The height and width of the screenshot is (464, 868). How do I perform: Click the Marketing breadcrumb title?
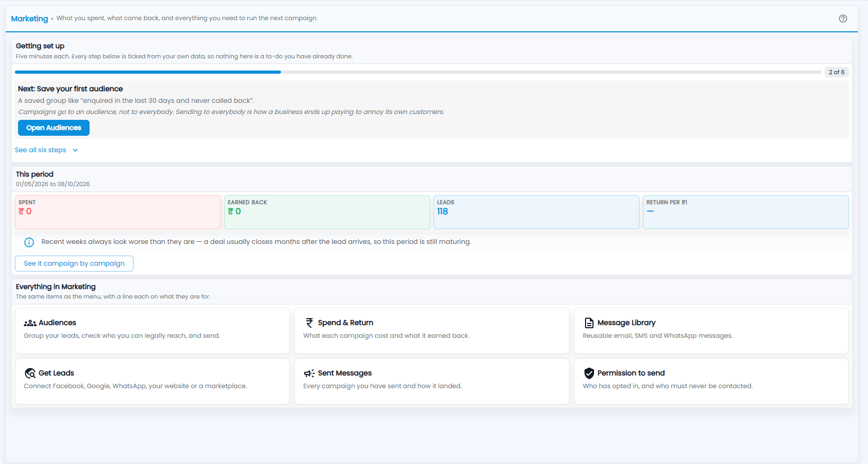(x=30, y=19)
